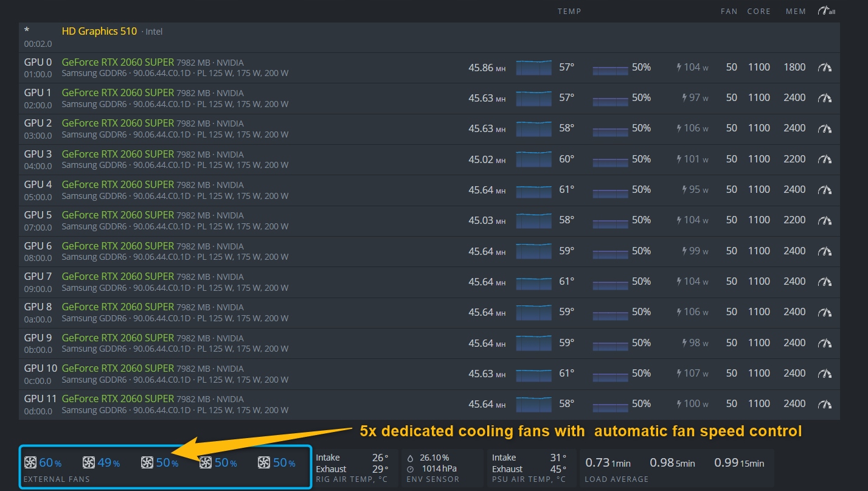
Task: Click the 45.03 MH hashrate for GPU 5
Action: click(487, 220)
